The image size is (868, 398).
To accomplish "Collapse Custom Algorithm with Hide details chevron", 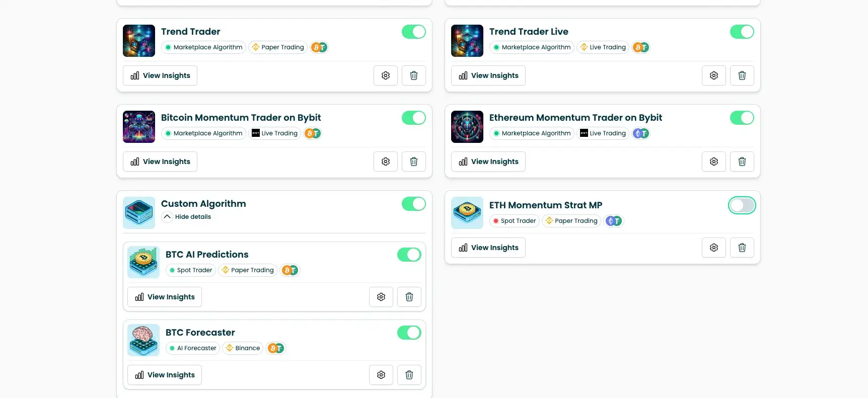I will (167, 217).
